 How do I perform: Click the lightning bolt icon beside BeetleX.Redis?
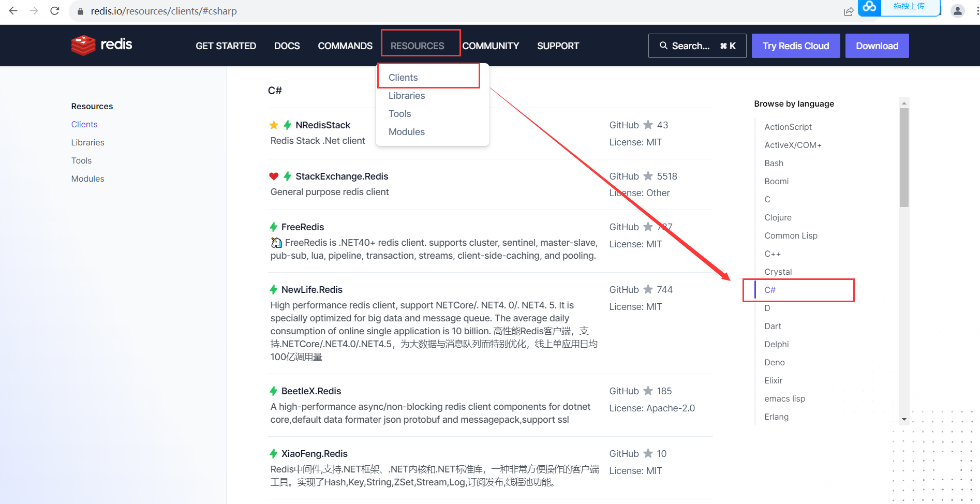(x=274, y=391)
